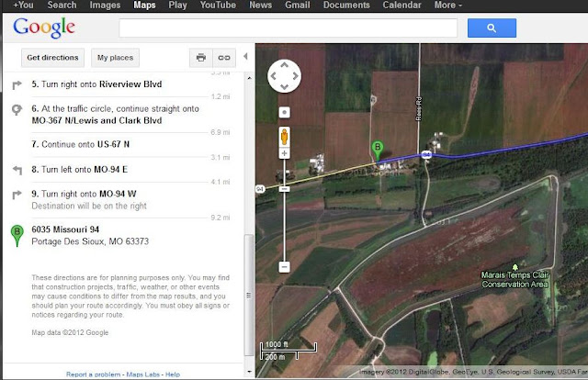Open the link chain icon
The image size is (588, 380).
pyautogui.click(x=224, y=57)
